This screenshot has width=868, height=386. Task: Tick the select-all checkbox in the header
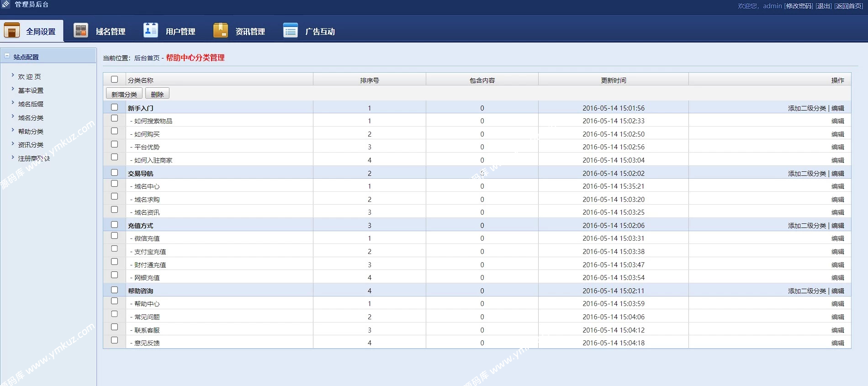point(114,79)
